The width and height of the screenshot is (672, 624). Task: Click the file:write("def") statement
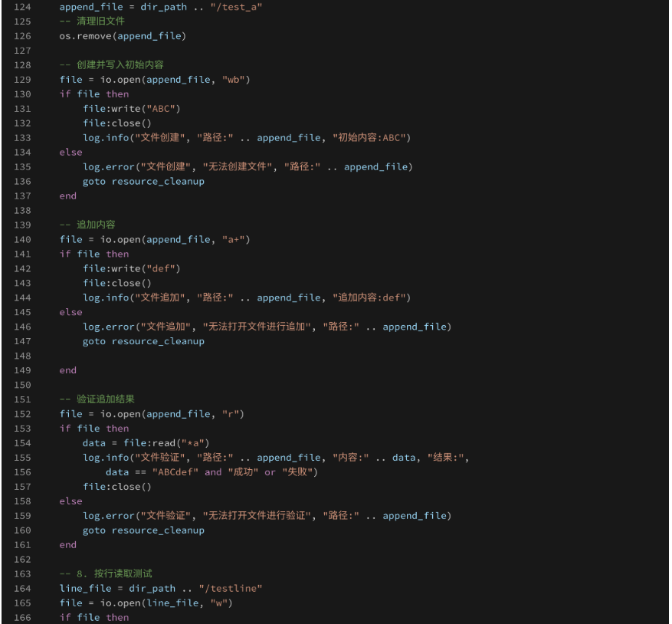point(132,269)
